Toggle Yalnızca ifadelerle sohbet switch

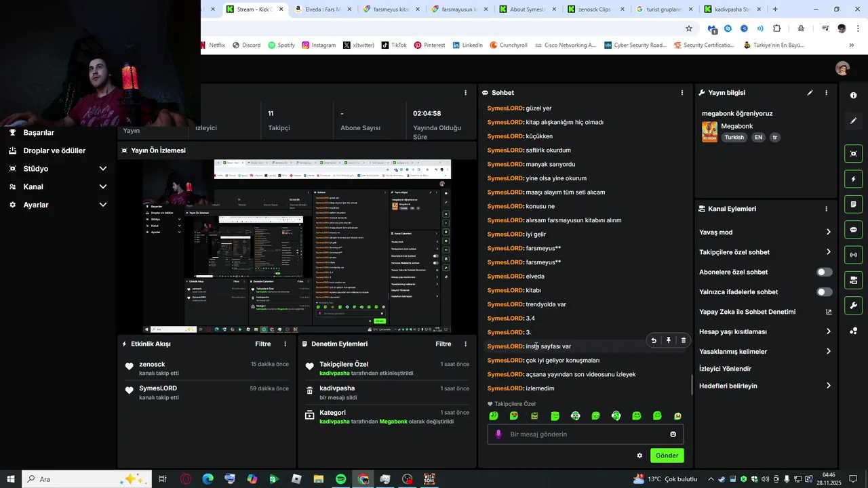point(825,292)
